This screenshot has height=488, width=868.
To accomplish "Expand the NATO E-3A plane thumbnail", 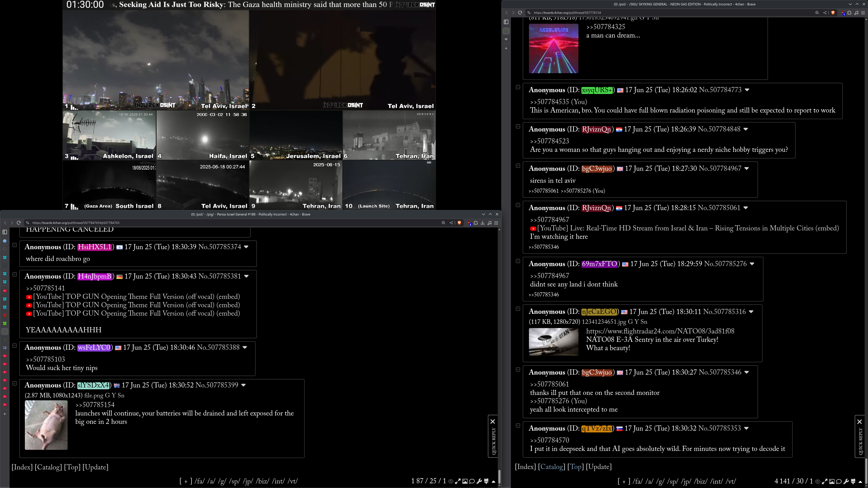I will click(x=553, y=342).
